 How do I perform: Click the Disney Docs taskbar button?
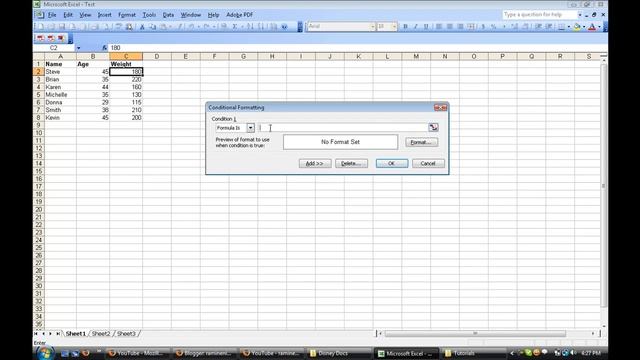(x=340, y=353)
